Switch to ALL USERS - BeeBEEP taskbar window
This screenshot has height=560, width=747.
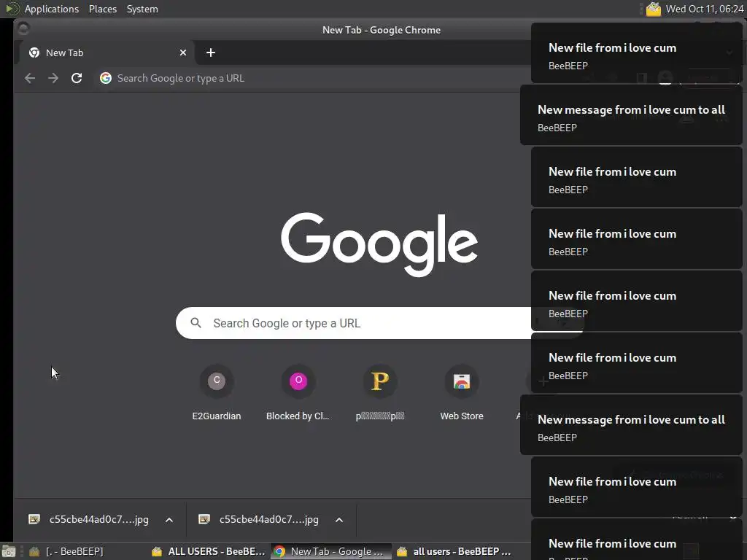(209, 551)
